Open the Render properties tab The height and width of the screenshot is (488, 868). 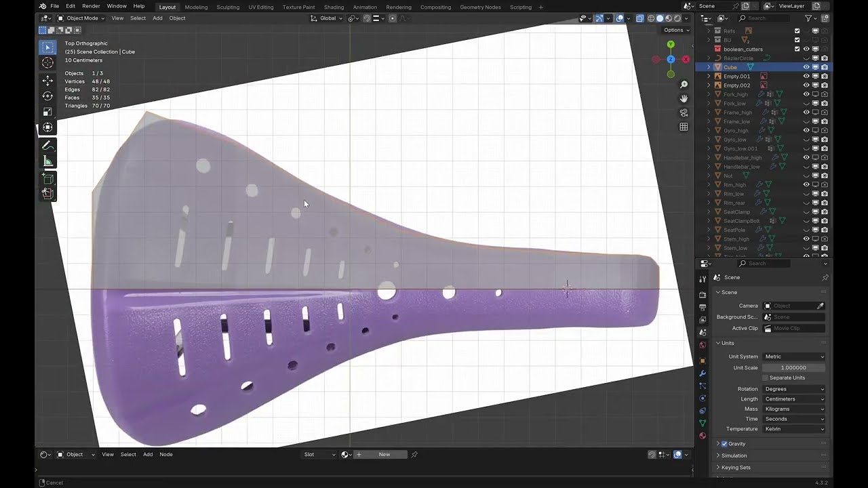click(x=703, y=295)
